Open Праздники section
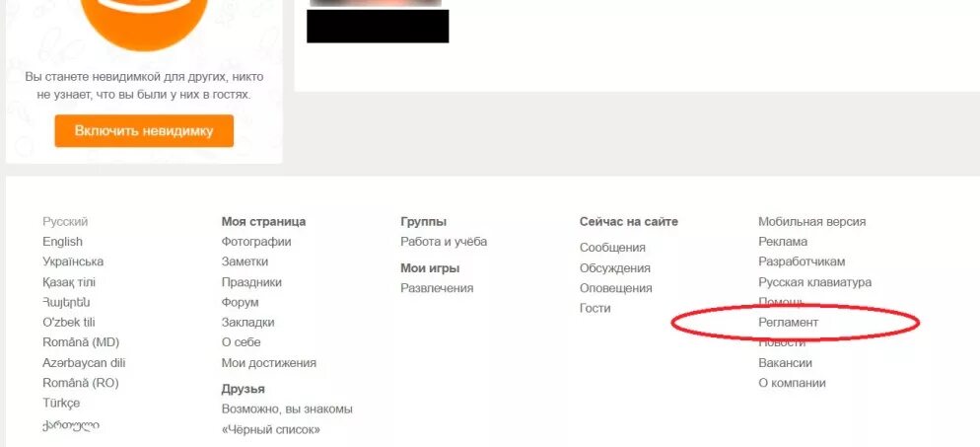 point(251,282)
